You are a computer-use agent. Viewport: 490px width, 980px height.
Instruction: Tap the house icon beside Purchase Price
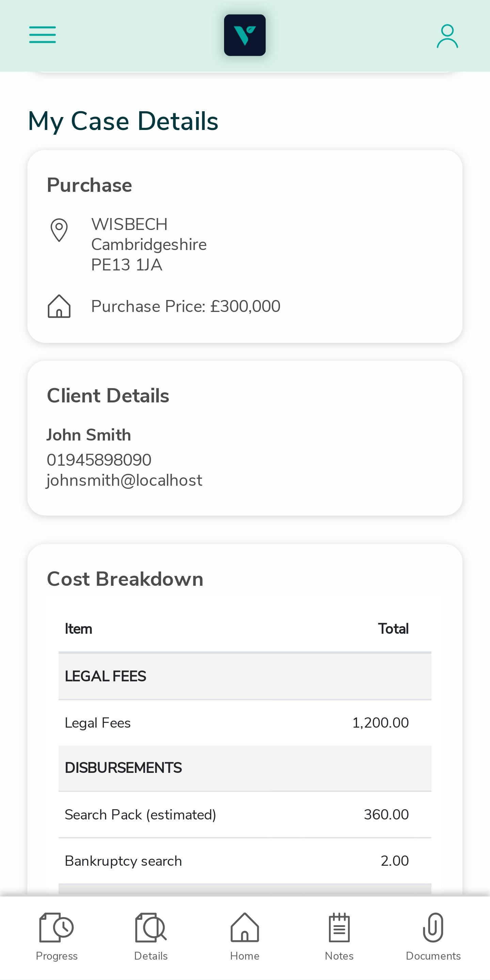point(59,306)
